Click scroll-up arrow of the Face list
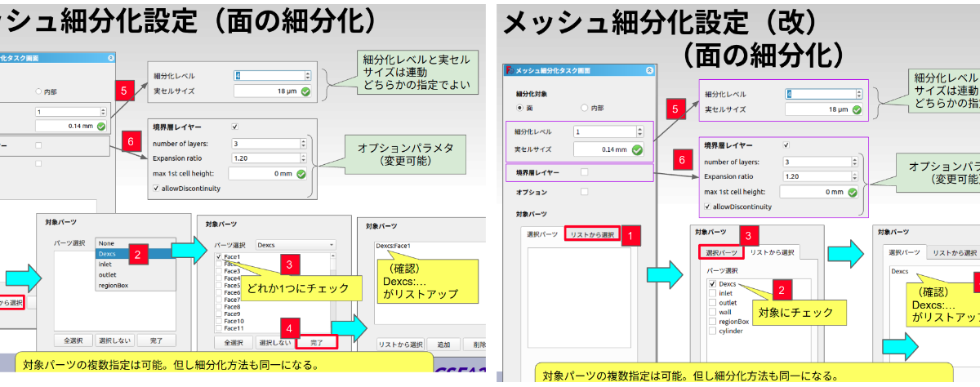980x387 pixels. click(334, 256)
